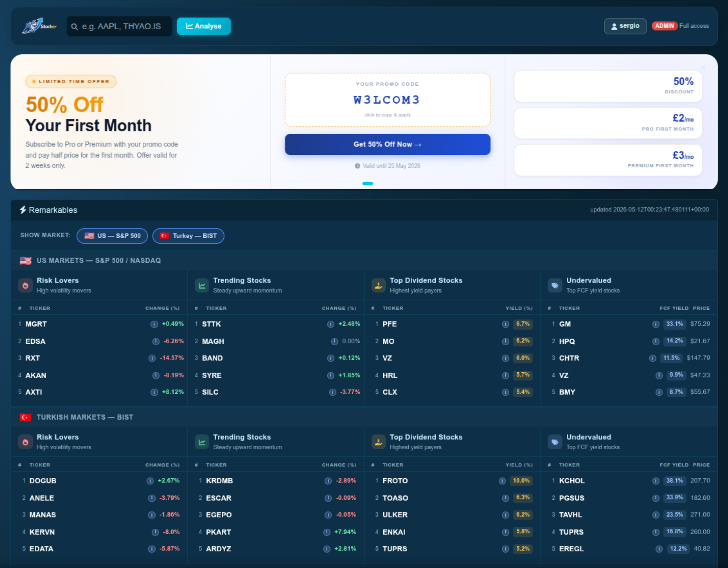Open the ESCAR ticker
The height and width of the screenshot is (568, 728).
pyautogui.click(x=219, y=498)
